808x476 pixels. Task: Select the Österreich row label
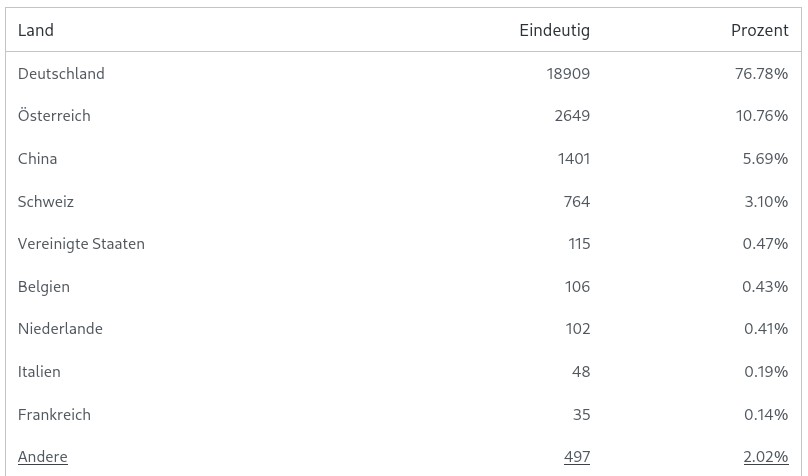pyautogui.click(x=54, y=116)
